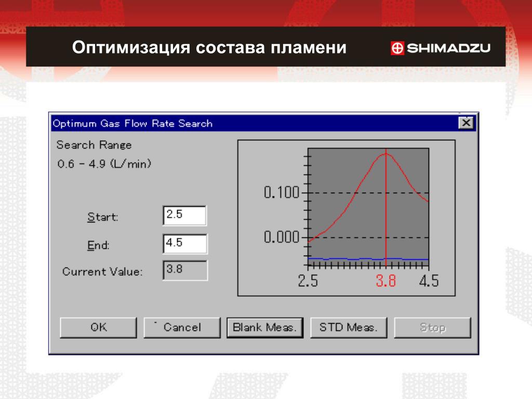Focus the End input field containing 4.5
This screenshot has width=532, height=399.
point(185,244)
